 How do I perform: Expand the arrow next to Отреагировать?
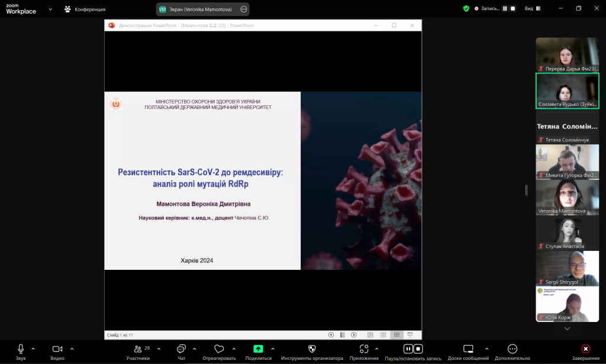click(x=234, y=349)
